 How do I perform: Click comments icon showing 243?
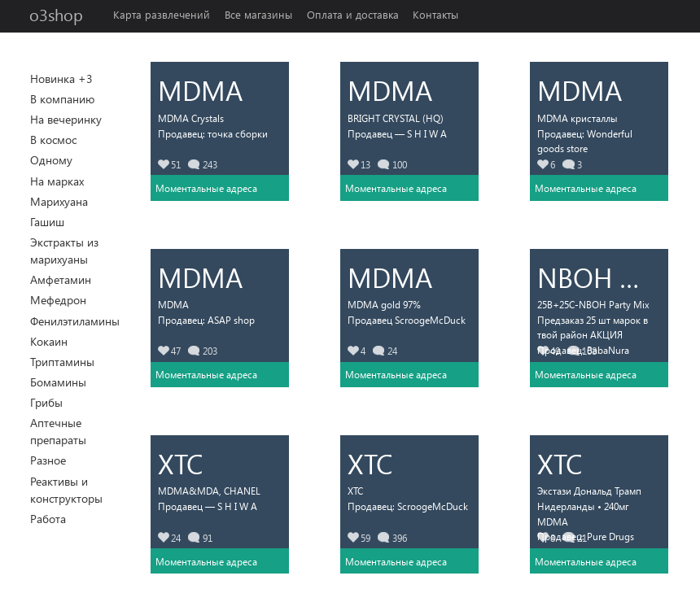tap(194, 165)
